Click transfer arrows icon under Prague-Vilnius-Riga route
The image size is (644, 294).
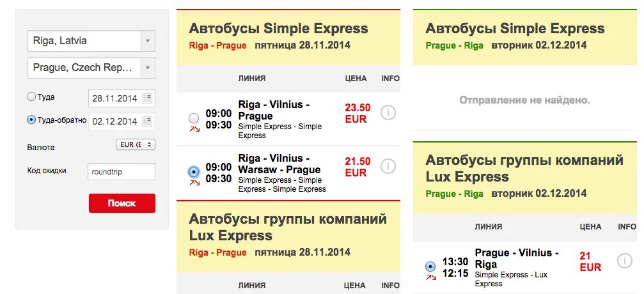(431, 277)
